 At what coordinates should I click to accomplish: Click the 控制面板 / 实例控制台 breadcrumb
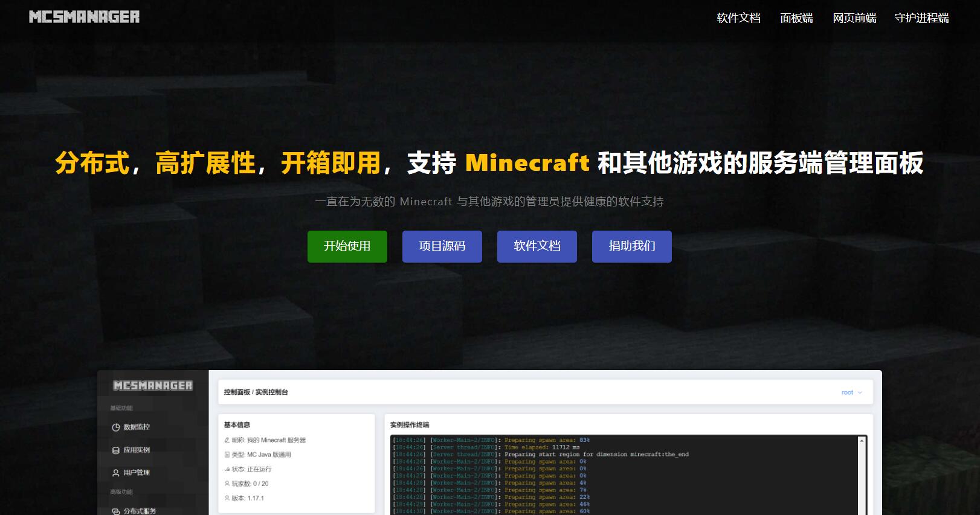click(x=256, y=392)
